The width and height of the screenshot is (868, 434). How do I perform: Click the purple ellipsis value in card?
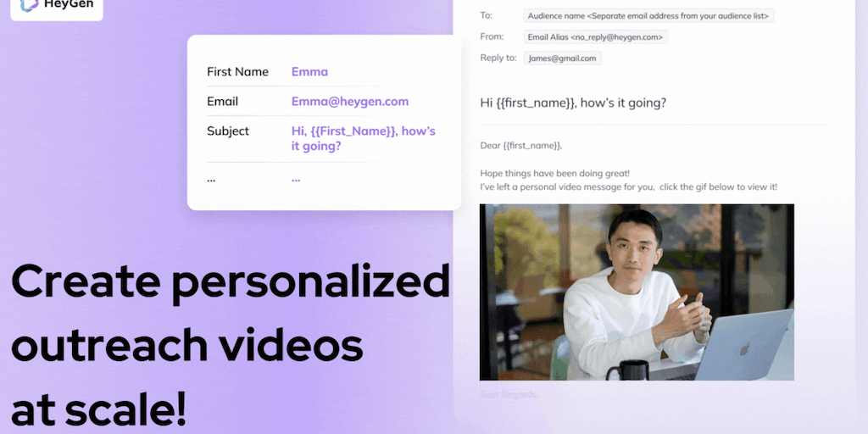296,180
